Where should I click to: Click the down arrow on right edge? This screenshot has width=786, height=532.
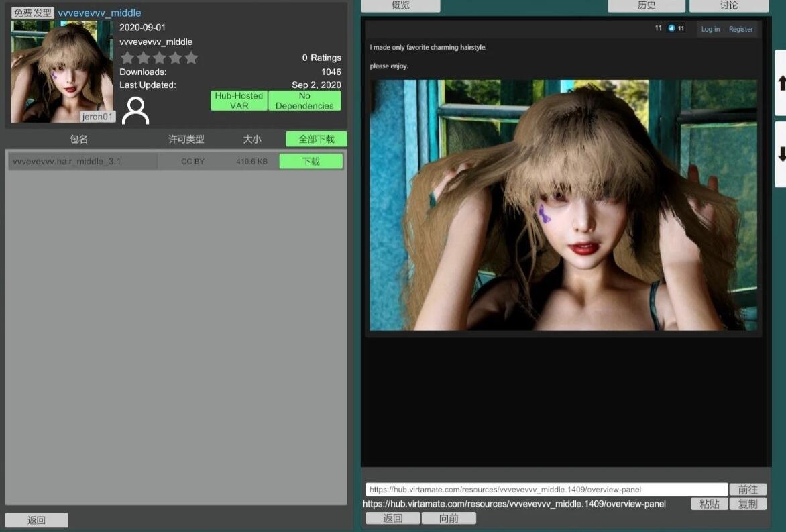pos(781,154)
